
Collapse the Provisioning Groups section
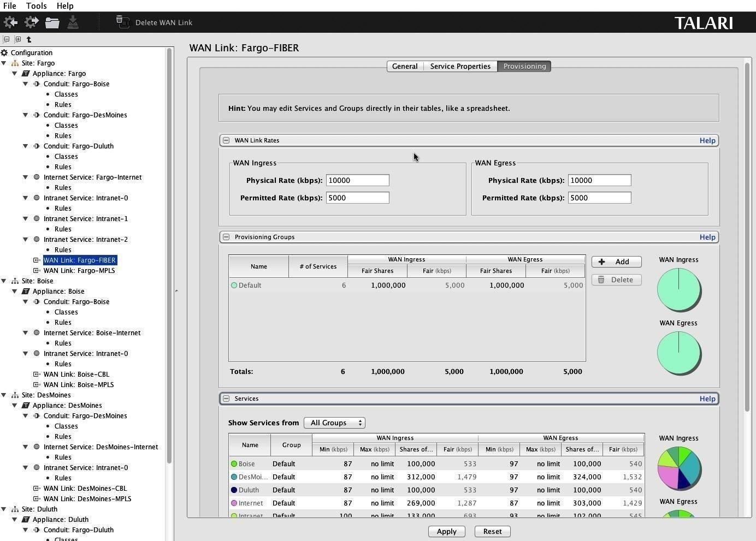pyautogui.click(x=226, y=237)
